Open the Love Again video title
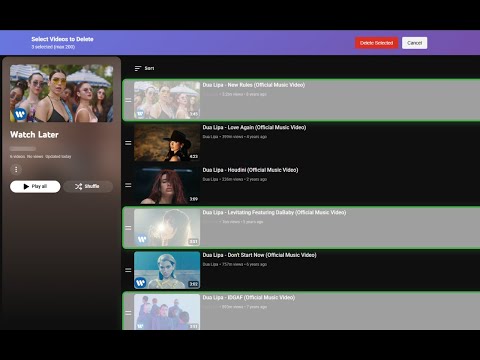Image resolution: width=480 pixels, height=360 pixels. [x=254, y=127]
